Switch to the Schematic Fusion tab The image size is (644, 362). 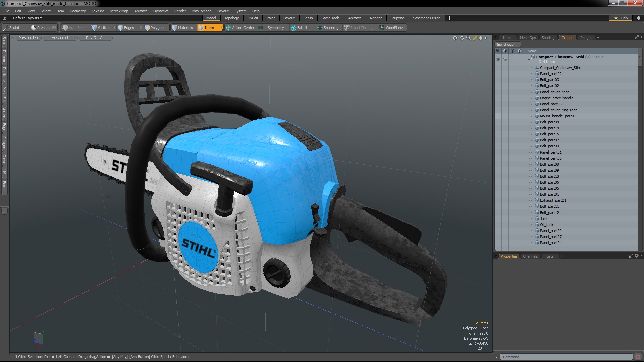(426, 18)
